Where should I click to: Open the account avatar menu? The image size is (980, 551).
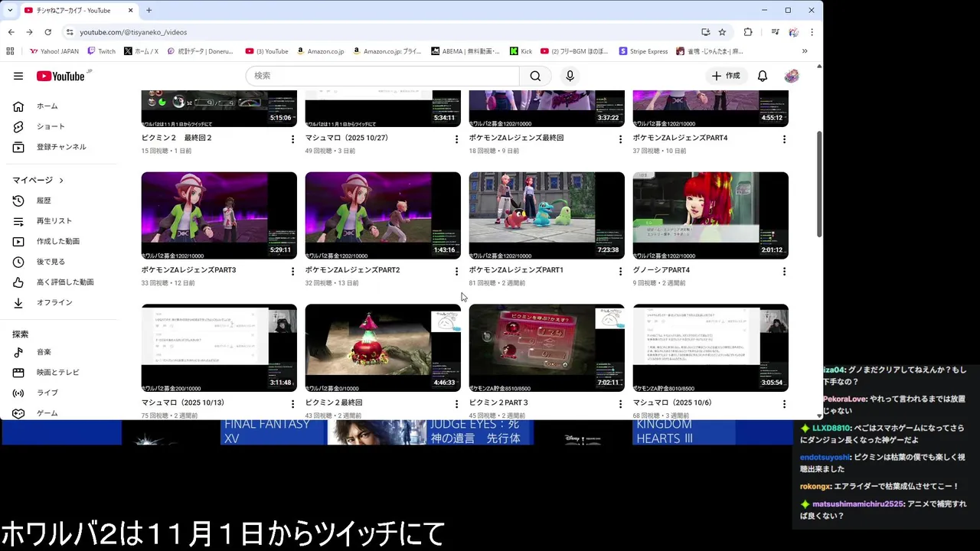[x=792, y=76]
